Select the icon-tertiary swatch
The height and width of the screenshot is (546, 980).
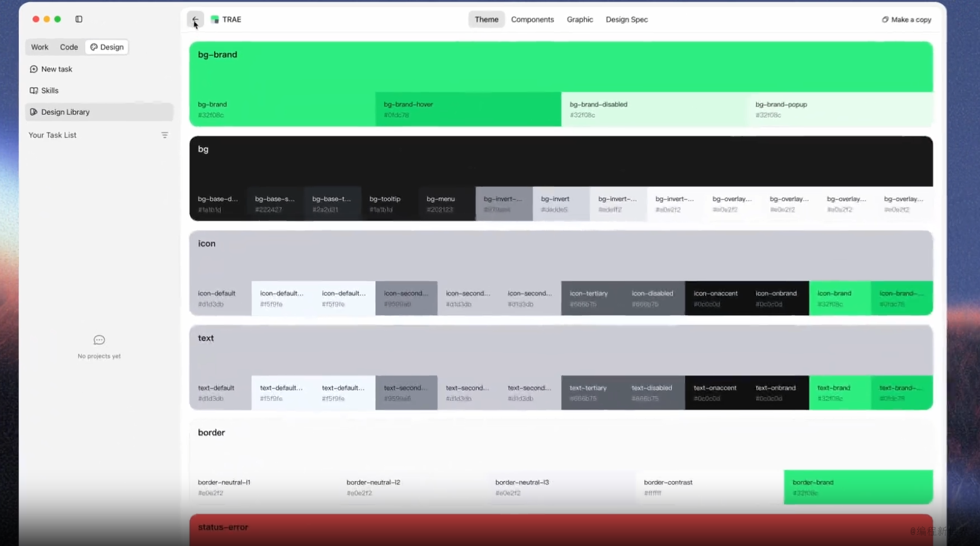coord(592,299)
